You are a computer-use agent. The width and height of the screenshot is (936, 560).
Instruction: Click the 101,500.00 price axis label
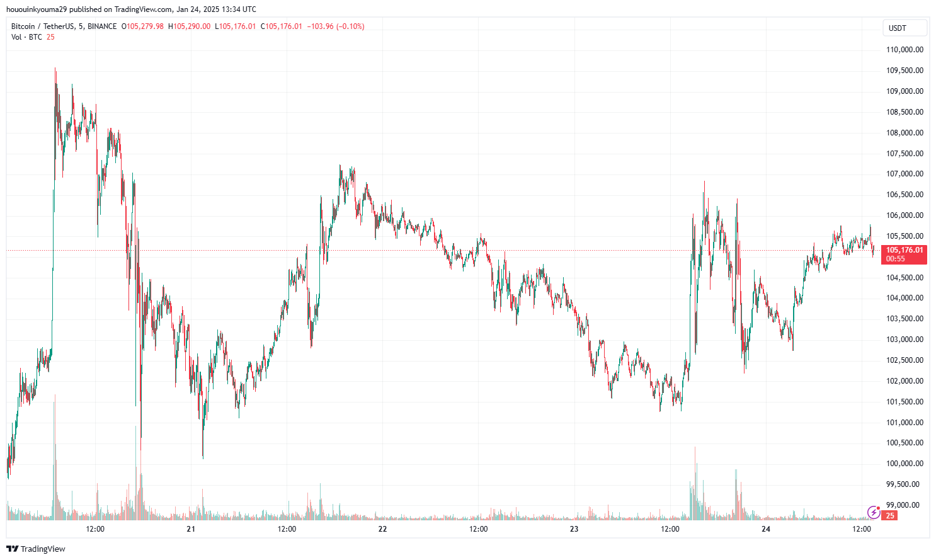(905, 402)
